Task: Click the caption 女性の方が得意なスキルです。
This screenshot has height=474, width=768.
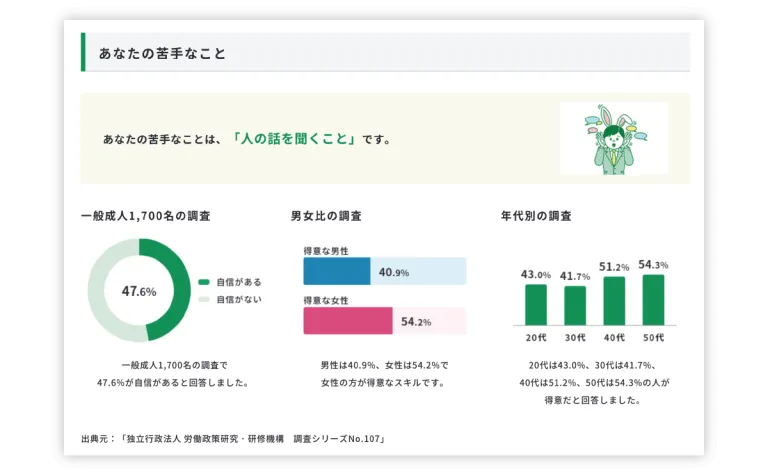Action: [384, 383]
